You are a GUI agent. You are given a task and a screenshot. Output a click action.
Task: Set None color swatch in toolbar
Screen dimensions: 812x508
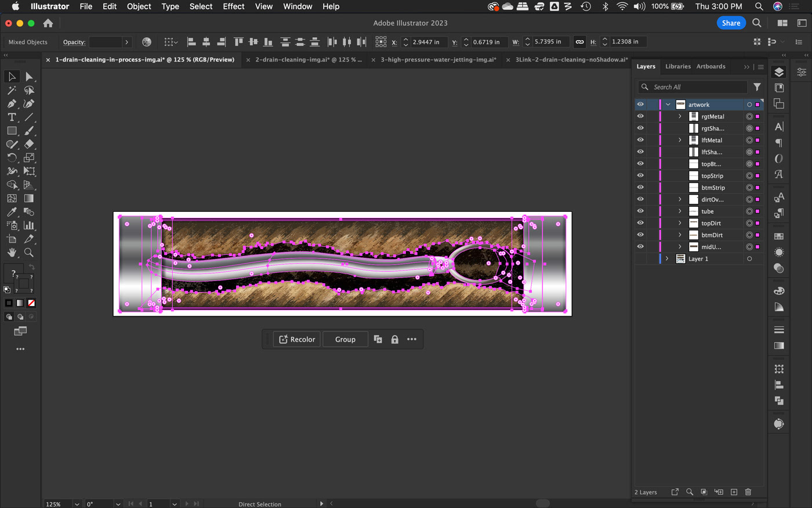pos(31,303)
